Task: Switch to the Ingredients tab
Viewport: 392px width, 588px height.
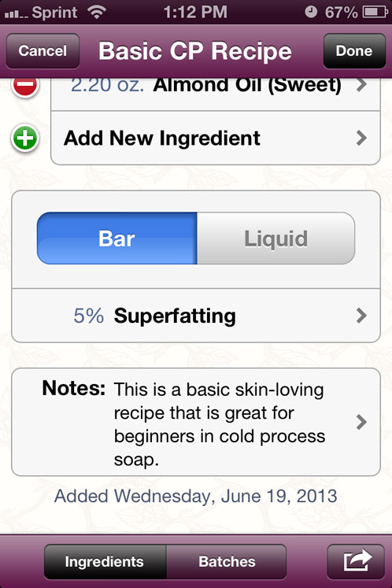Action: coord(105,561)
